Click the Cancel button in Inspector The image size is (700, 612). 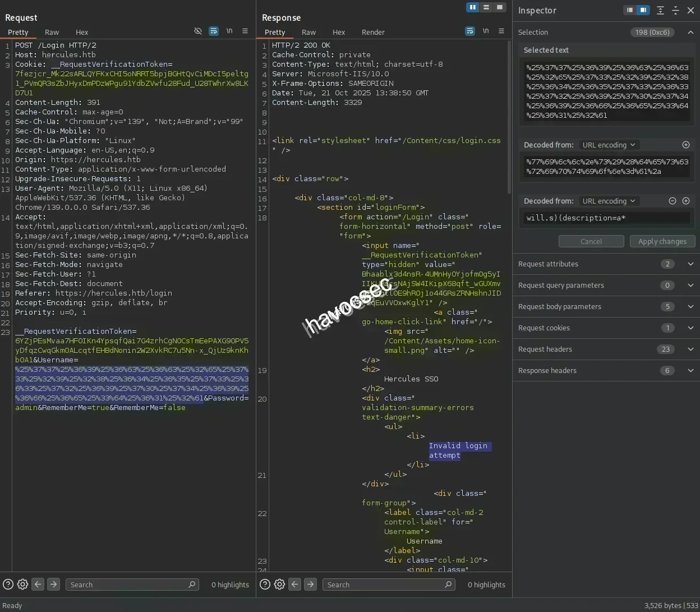pyautogui.click(x=591, y=241)
